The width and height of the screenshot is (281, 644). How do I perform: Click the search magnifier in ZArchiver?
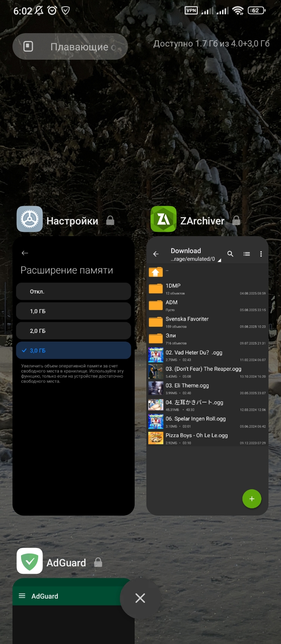click(x=230, y=254)
